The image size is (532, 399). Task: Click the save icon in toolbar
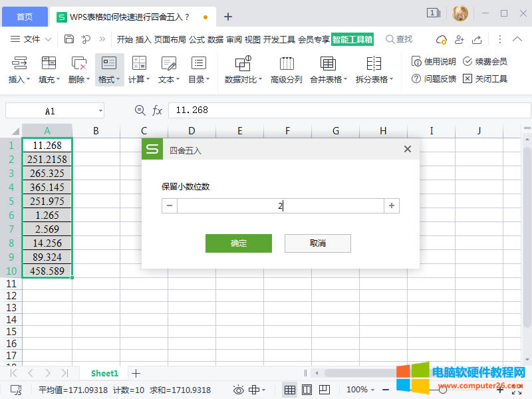tap(69, 39)
